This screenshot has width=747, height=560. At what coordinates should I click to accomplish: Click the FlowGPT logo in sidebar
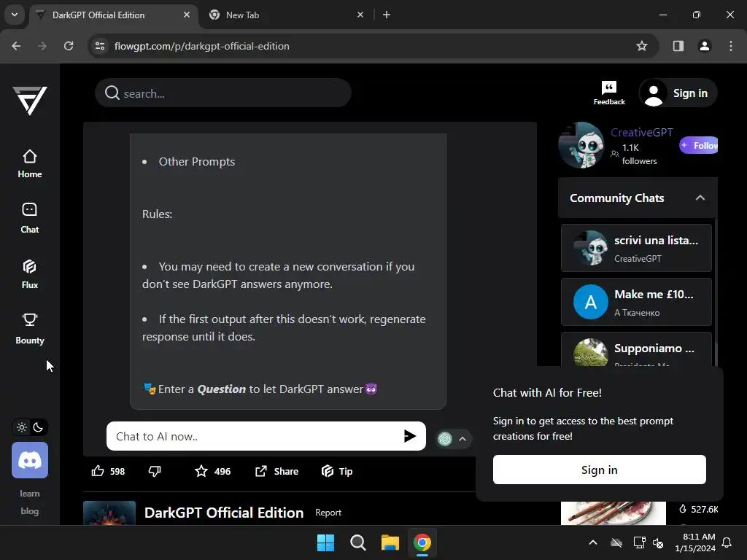[29, 101]
